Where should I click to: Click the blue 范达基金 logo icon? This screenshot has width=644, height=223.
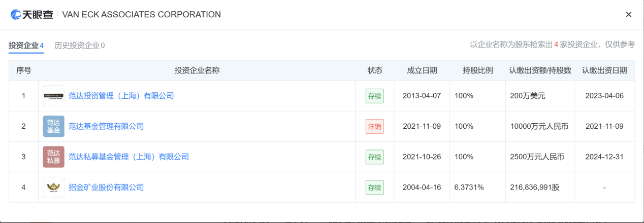point(53,126)
